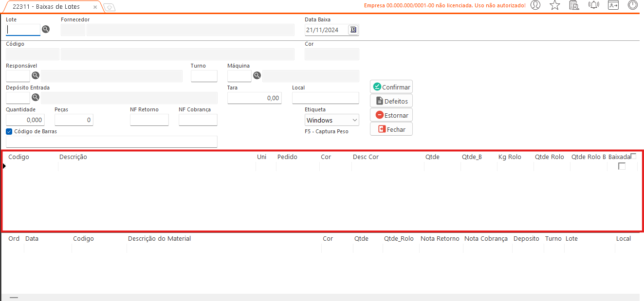Image resolution: width=644 pixels, height=301 pixels.
Task: Open a new tab with plus button
Action: (x=110, y=7)
